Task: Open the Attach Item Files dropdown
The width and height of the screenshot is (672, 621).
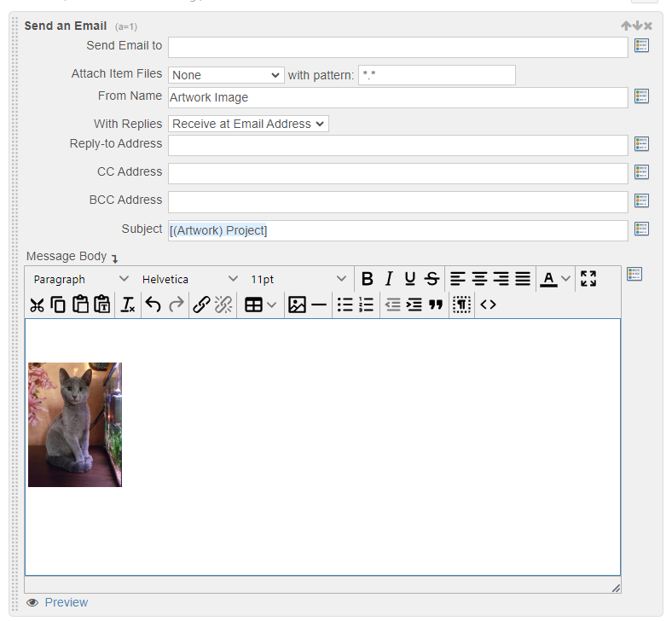Action: click(x=226, y=75)
